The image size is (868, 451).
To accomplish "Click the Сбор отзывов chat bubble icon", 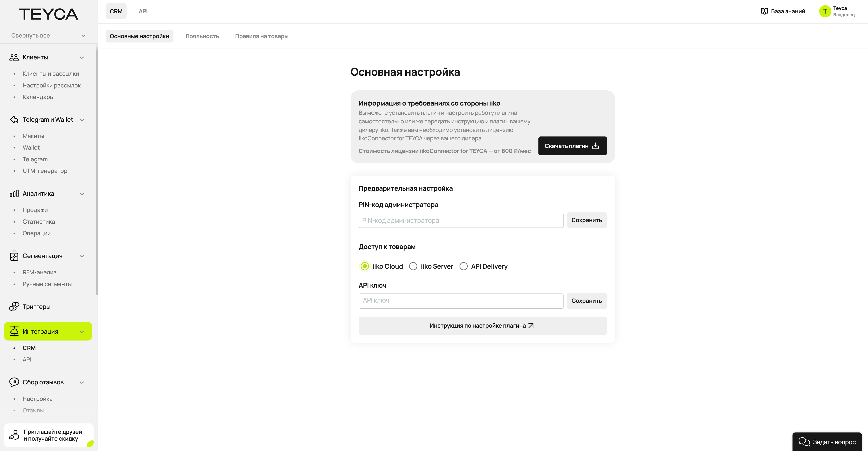I will [14, 382].
